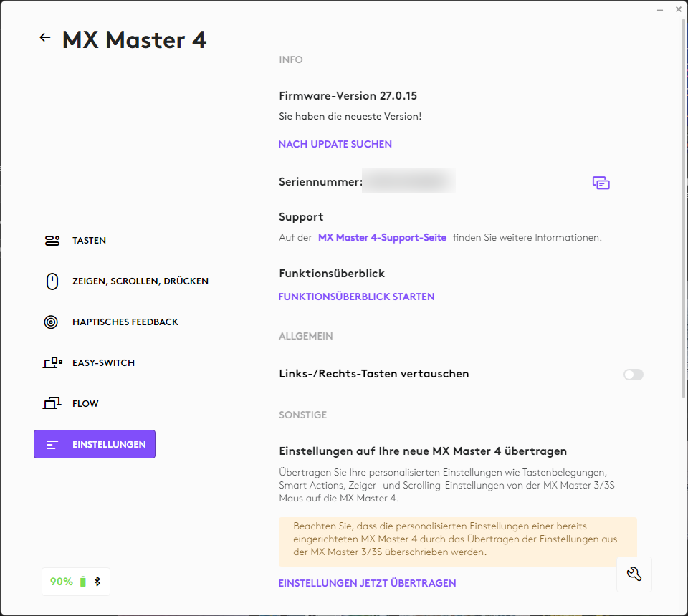Click the Easy-Switch devices icon
Screen dimensions: 688x616
click(x=52, y=363)
